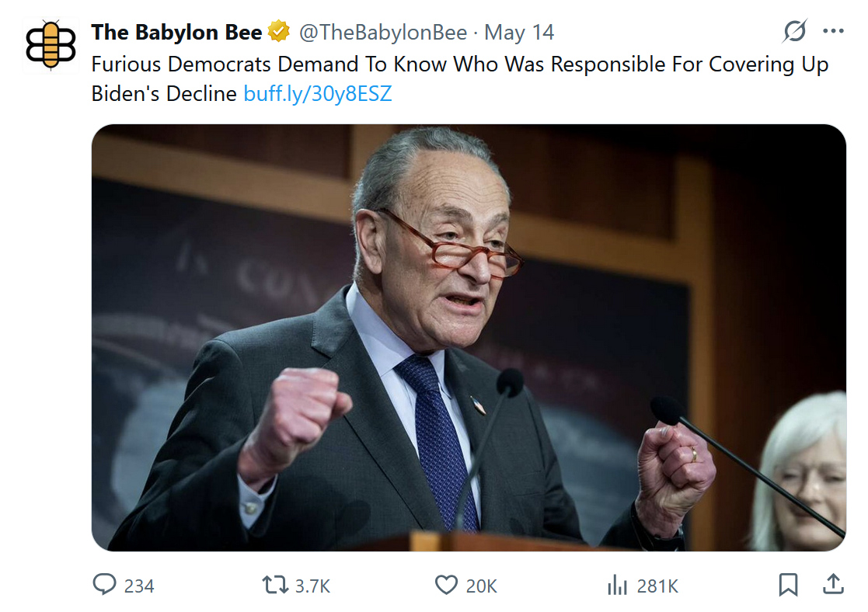Open the press conference photo
The height and width of the screenshot is (612, 868).
coord(469,338)
